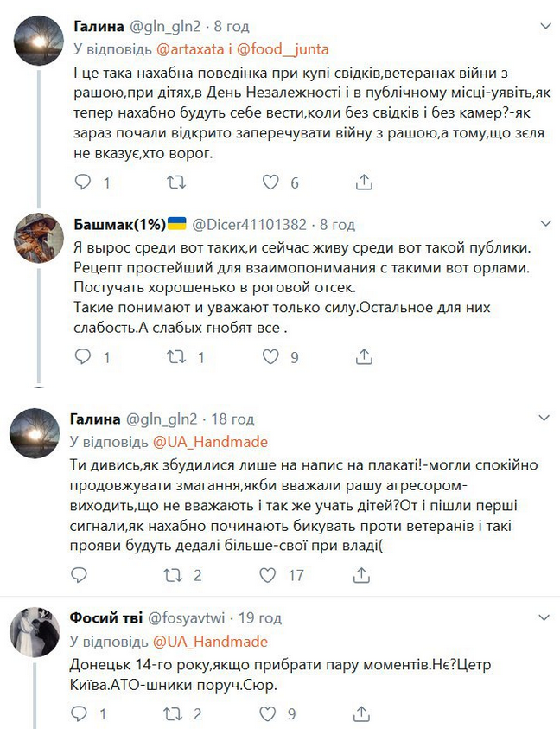Open Фосий тві's profile picture
The width and height of the screenshot is (560, 729).
(x=35, y=632)
